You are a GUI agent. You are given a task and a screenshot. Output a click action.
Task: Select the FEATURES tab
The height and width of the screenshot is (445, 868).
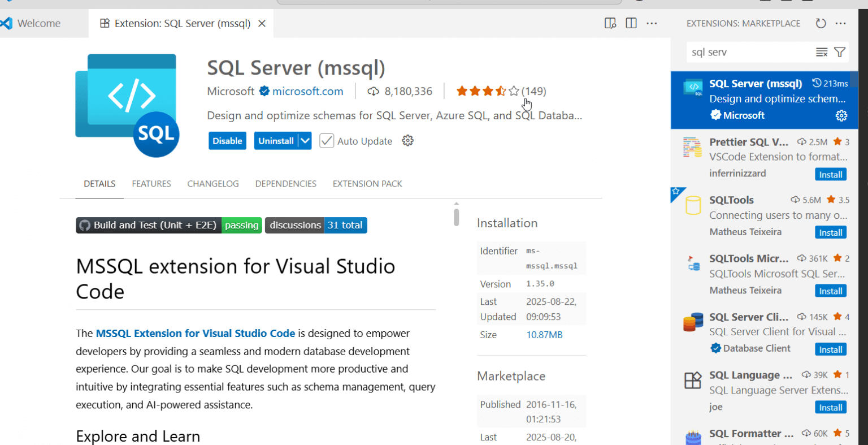(x=151, y=184)
